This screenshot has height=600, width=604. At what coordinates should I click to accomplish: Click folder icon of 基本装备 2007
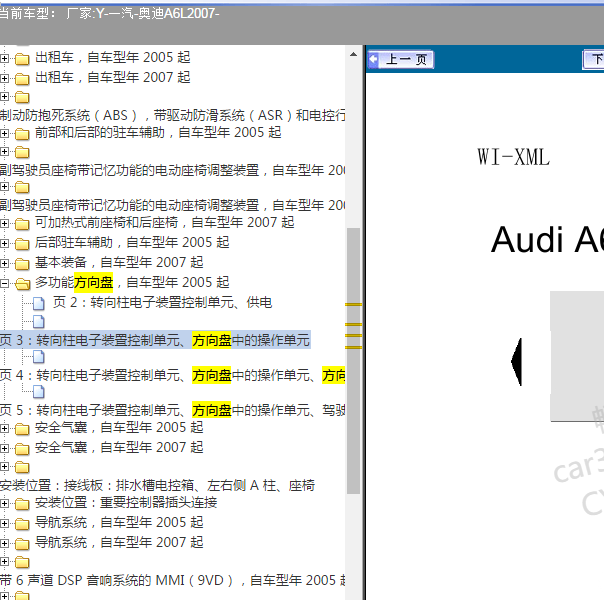[22, 264]
